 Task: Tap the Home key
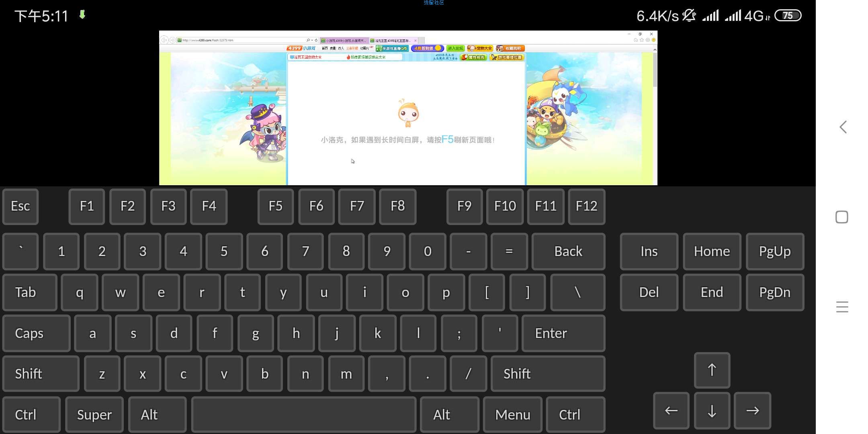(x=712, y=252)
